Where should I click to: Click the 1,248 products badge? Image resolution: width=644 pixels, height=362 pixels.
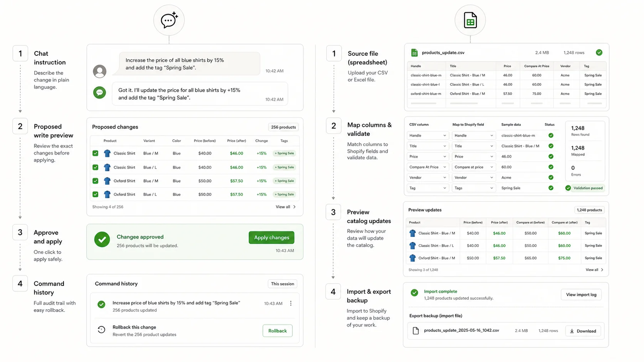(x=589, y=210)
